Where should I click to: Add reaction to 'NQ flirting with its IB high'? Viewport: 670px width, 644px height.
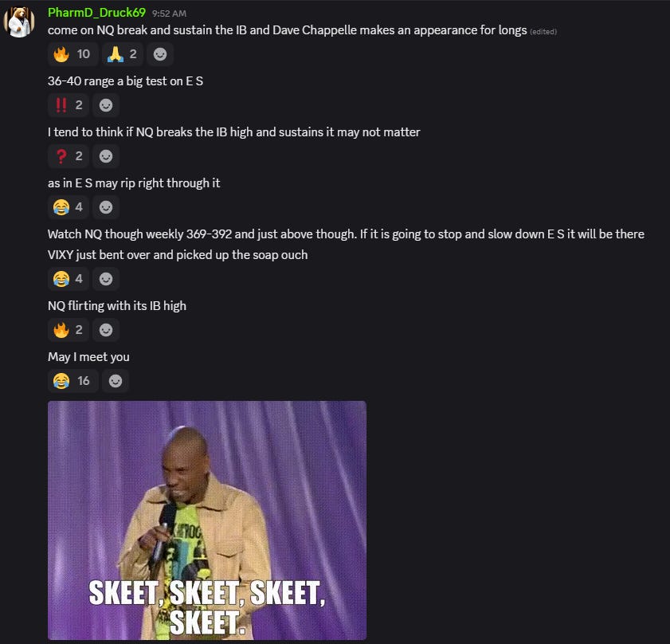point(106,330)
